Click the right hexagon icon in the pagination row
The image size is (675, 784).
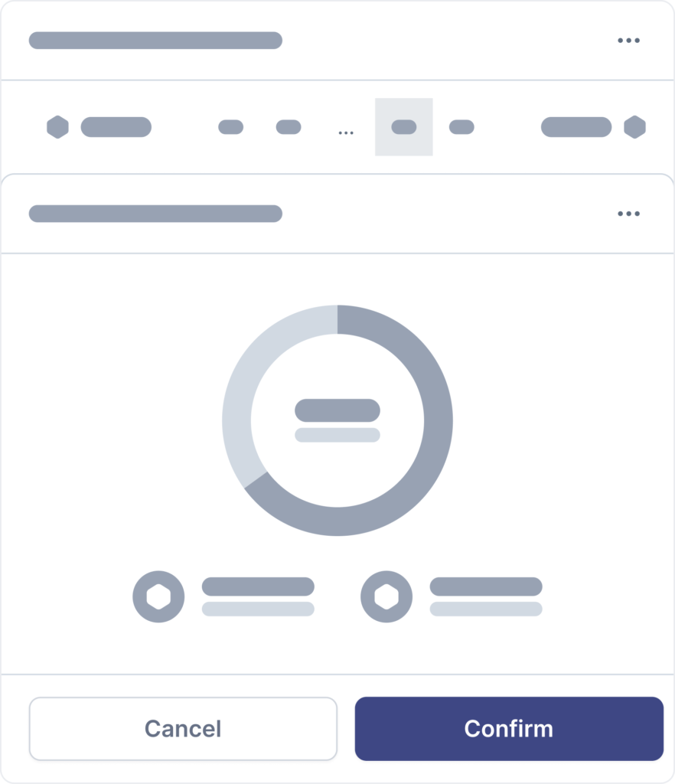tap(634, 127)
